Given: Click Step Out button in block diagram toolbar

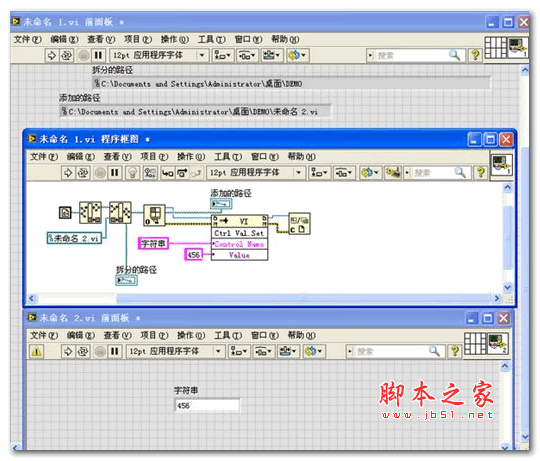Looking at the screenshot, I should tap(196, 172).
